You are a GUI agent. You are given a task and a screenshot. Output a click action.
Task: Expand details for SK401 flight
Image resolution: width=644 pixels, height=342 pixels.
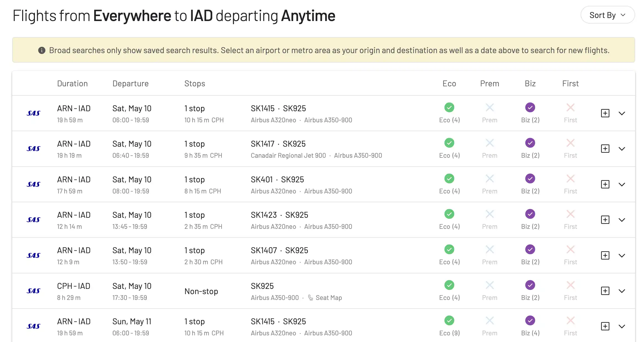tap(622, 185)
